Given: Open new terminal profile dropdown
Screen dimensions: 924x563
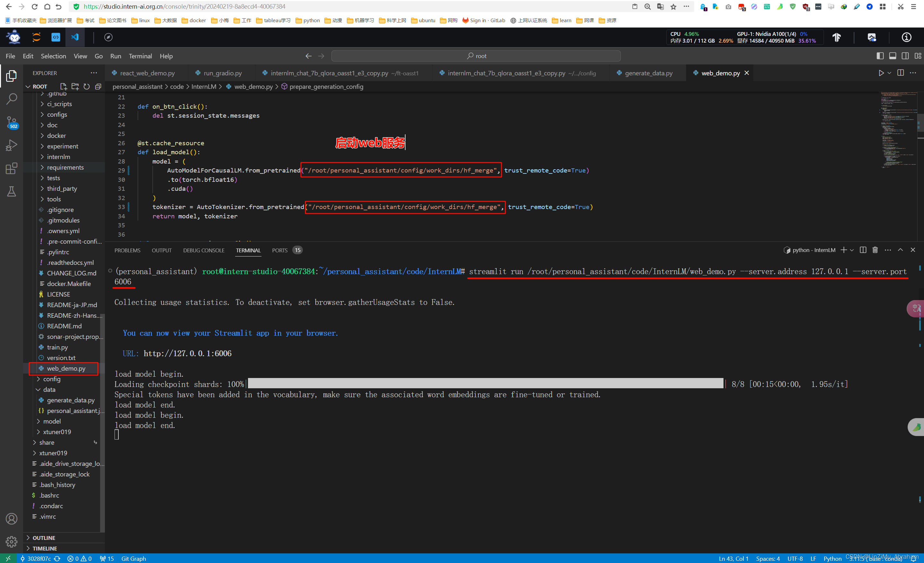Looking at the screenshot, I should (x=851, y=250).
